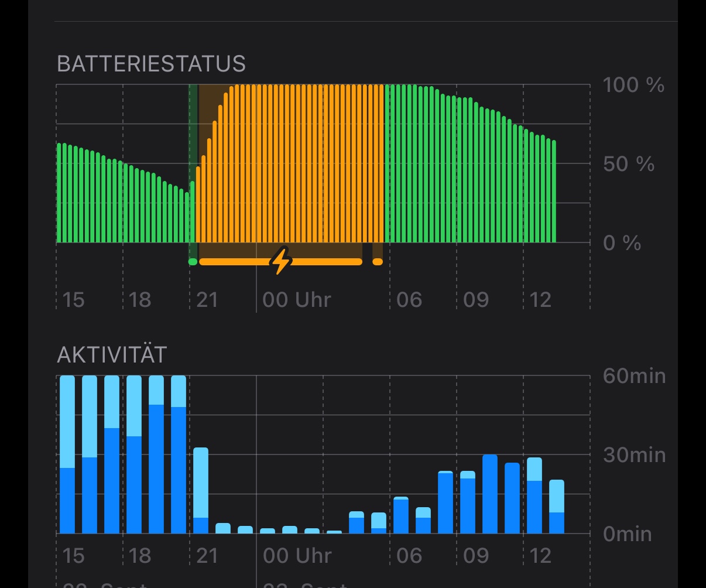Tap the 15 label under battery chart
This screenshot has height=588, width=706.
73,300
